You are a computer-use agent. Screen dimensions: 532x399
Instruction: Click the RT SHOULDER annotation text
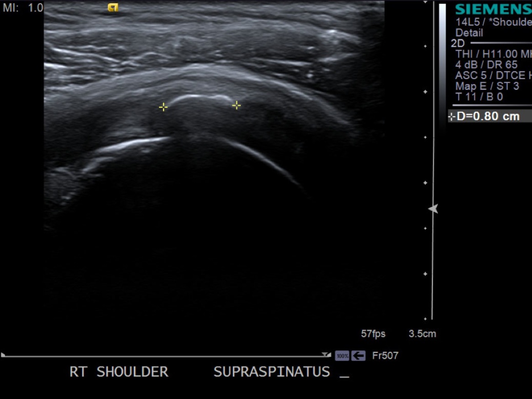tap(119, 372)
